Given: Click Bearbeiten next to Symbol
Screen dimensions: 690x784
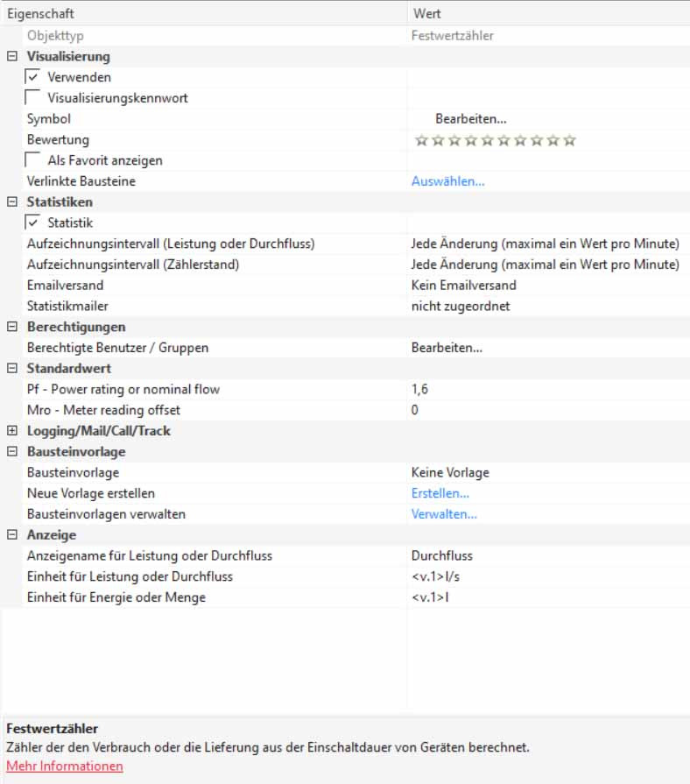Looking at the screenshot, I should coord(471,119).
